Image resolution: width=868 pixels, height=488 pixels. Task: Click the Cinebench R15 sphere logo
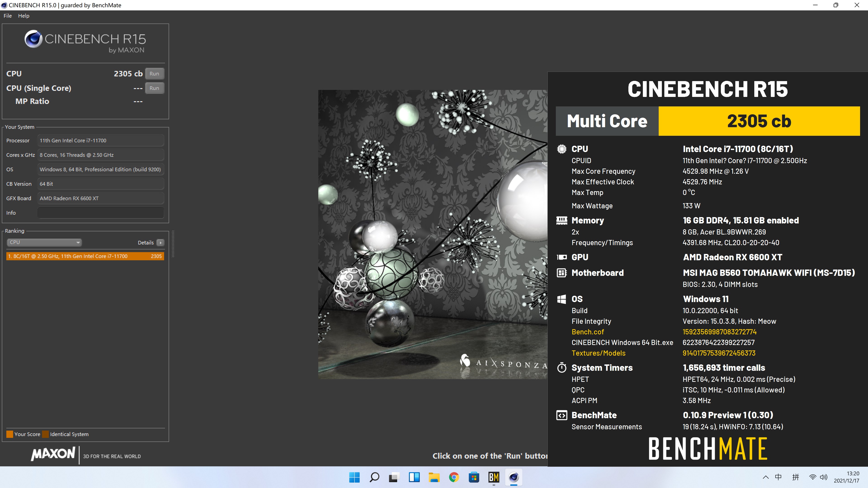tap(33, 39)
